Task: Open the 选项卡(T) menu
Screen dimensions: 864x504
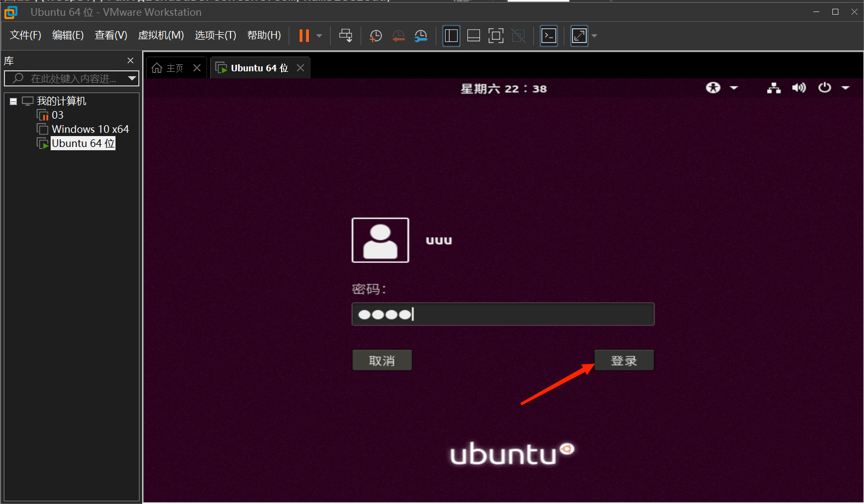Action: (x=216, y=35)
